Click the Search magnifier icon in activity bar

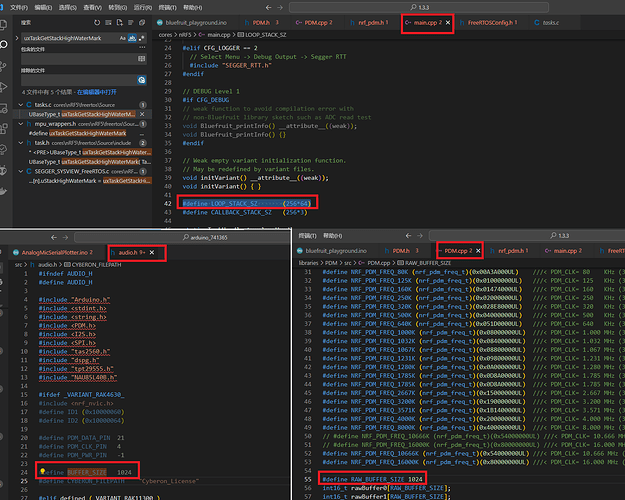pyautogui.click(x=6, y=45)
